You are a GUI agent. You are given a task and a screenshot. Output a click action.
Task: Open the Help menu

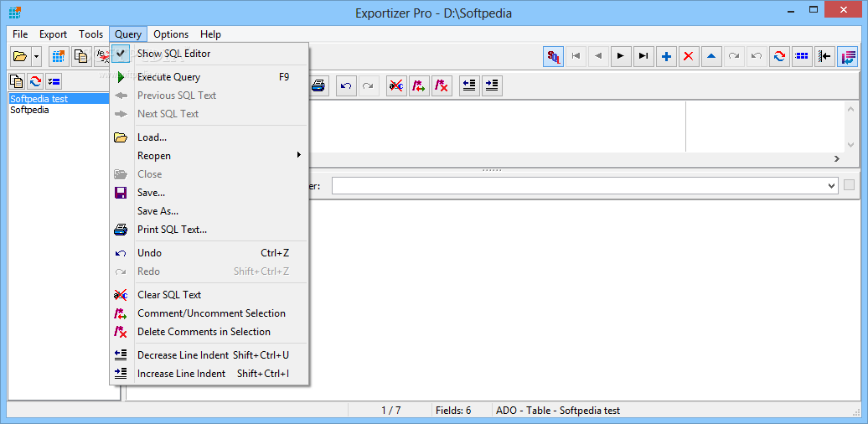click(x=211, y=34)
